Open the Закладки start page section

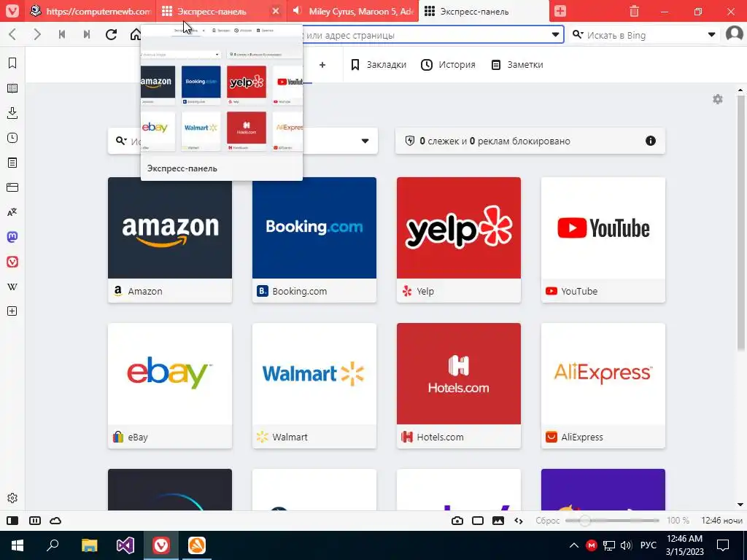tap(379, 65)
